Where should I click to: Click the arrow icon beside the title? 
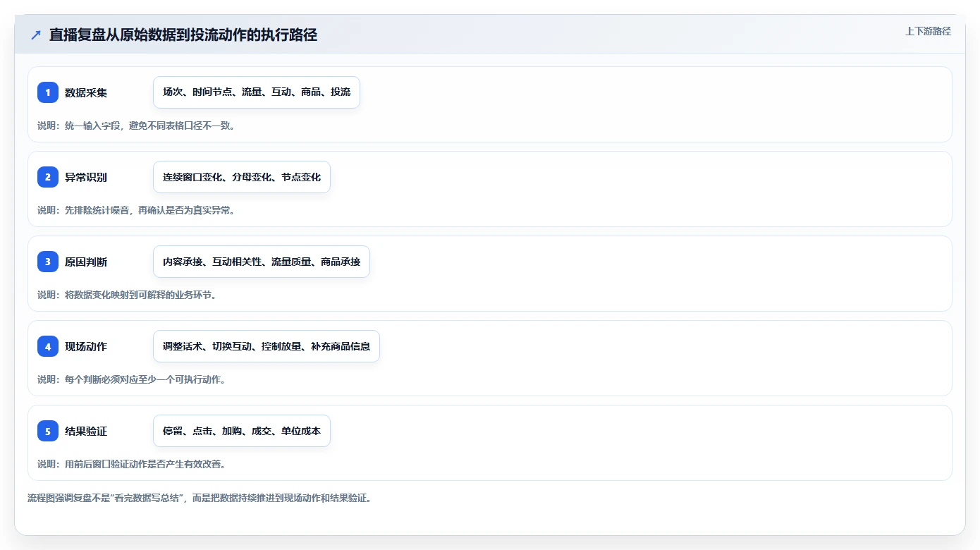[x=36, y=35]
